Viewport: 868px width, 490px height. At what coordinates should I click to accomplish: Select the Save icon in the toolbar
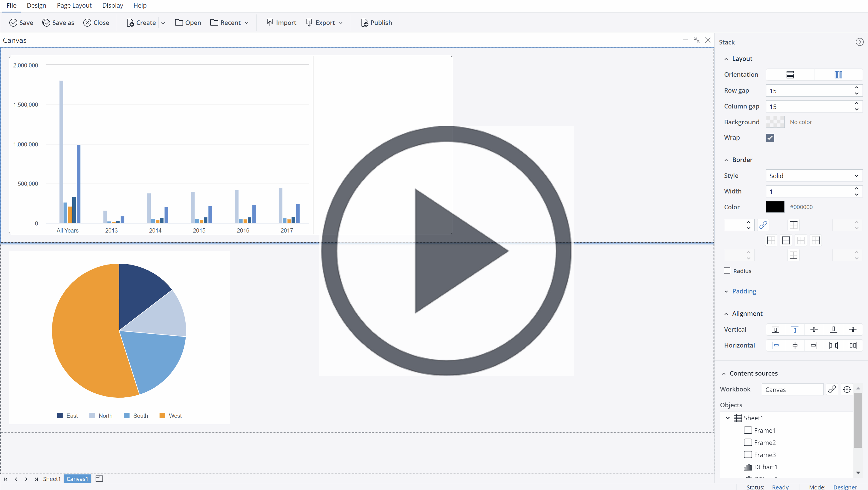[14, 23]
